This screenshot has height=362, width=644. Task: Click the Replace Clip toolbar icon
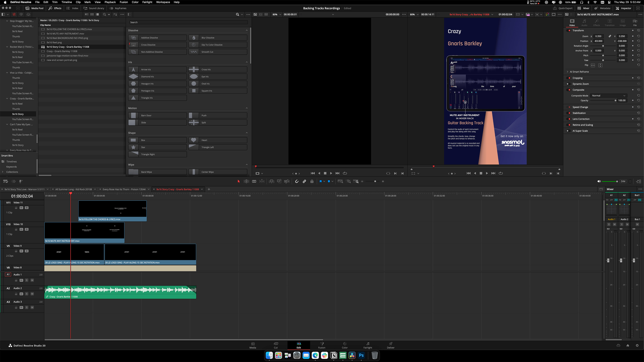(287, 181)
